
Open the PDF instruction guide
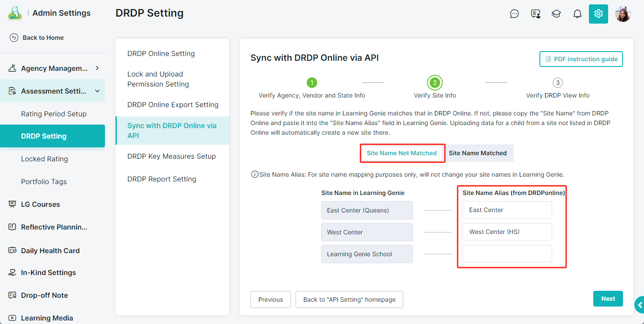pos(581,59)
